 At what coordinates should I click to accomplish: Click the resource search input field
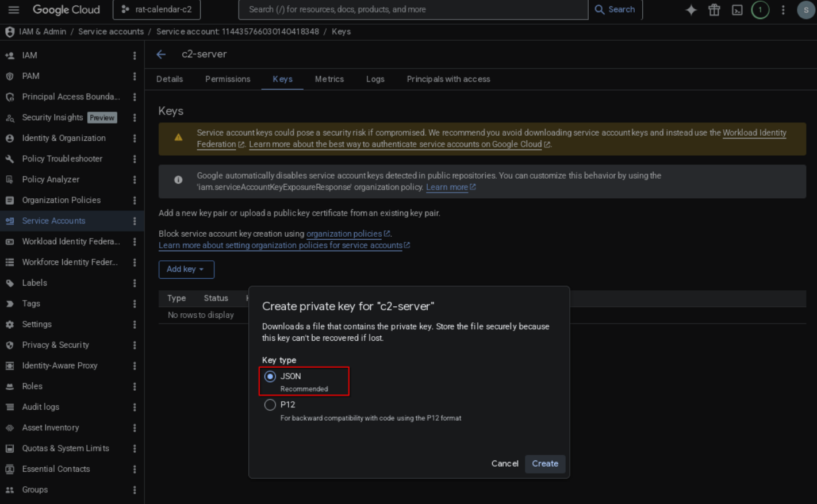(413, 10)
